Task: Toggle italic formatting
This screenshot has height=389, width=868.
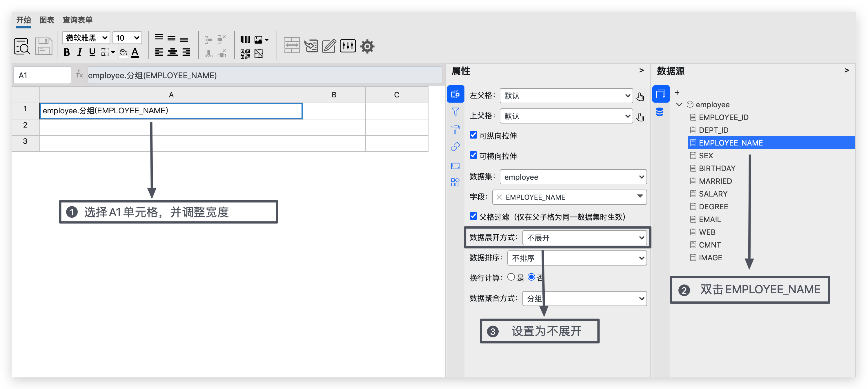Action: (x=79, y=52)
